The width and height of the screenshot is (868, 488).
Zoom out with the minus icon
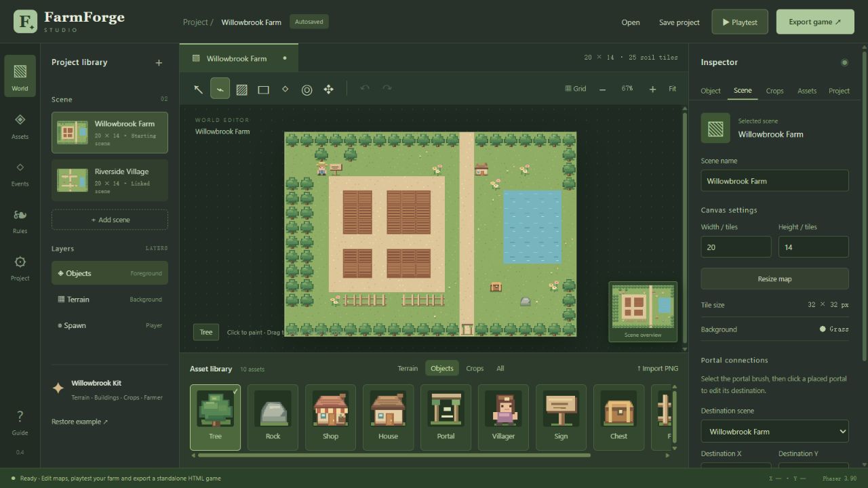click(x=602, y=89)
